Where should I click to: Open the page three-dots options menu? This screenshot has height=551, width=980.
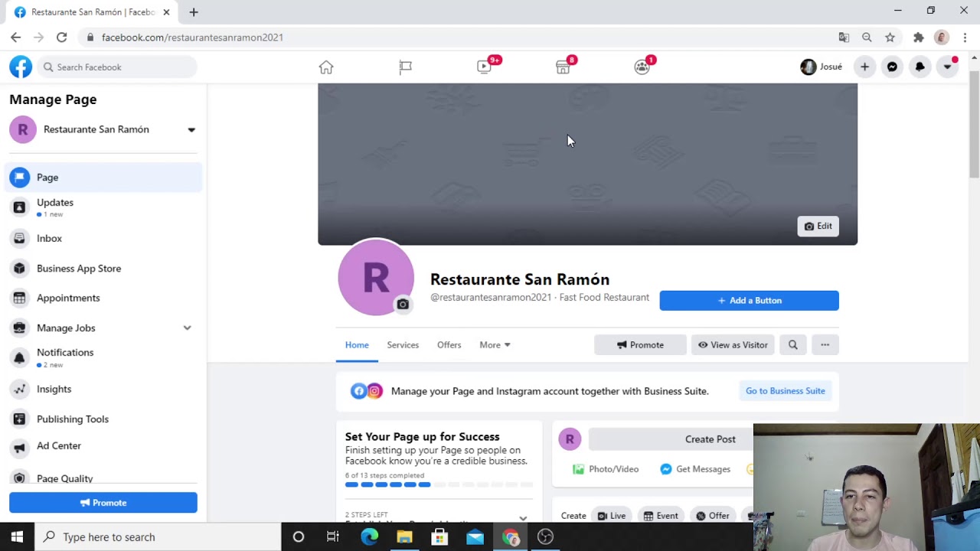click(825, 345)
